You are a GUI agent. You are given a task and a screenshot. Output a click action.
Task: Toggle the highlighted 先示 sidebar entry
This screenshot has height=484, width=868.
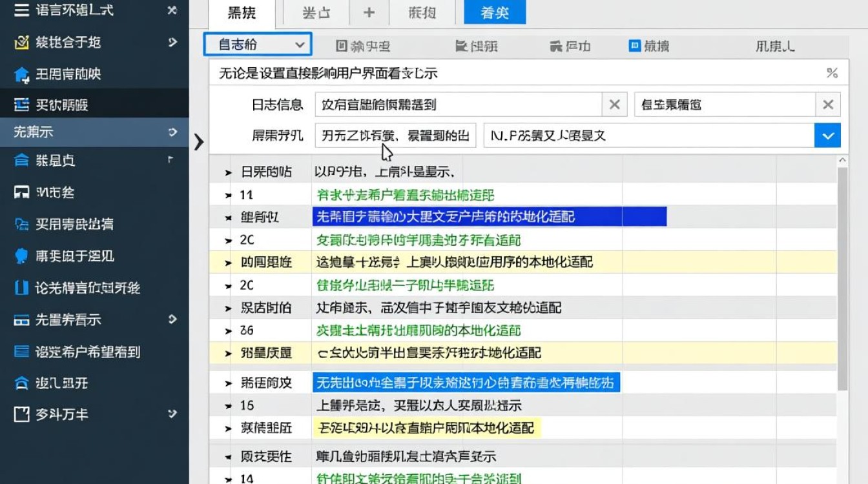click(x=90, y=132)
